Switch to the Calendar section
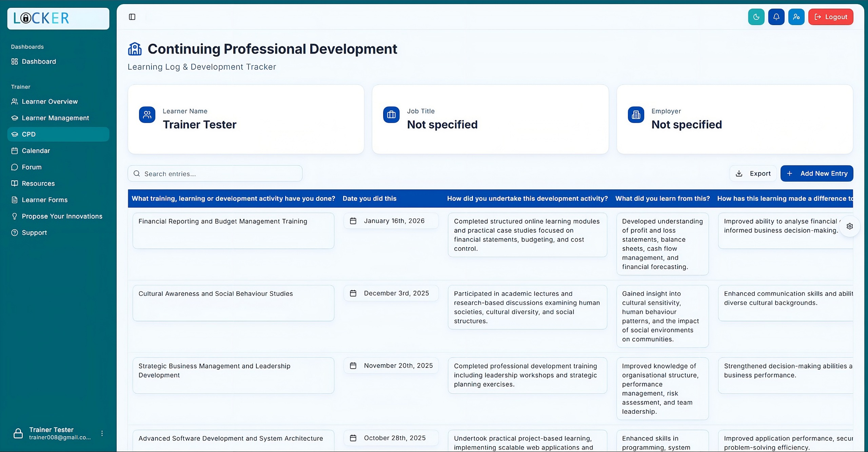Image resolution: width=868 pixels, height=452 pixels. 36,150
